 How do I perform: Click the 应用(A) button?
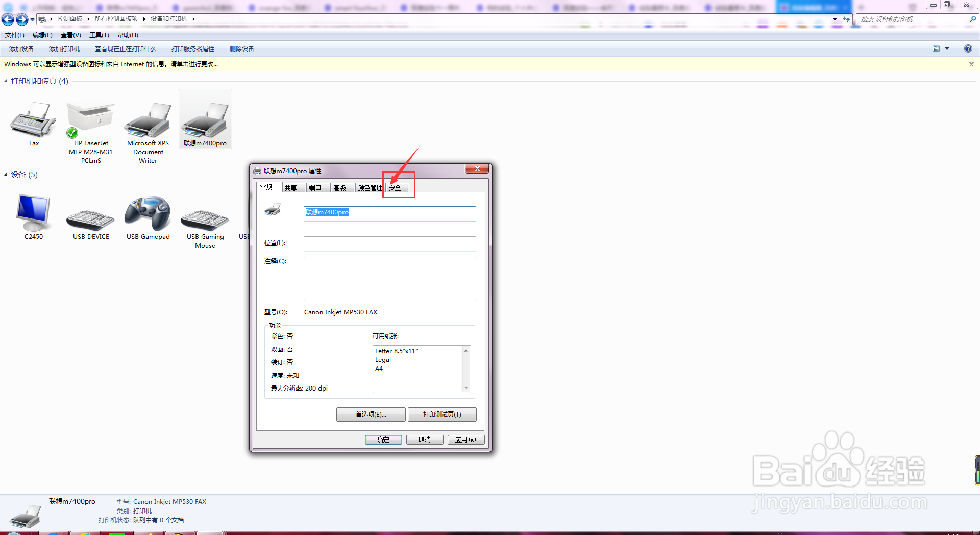(466, 440)
